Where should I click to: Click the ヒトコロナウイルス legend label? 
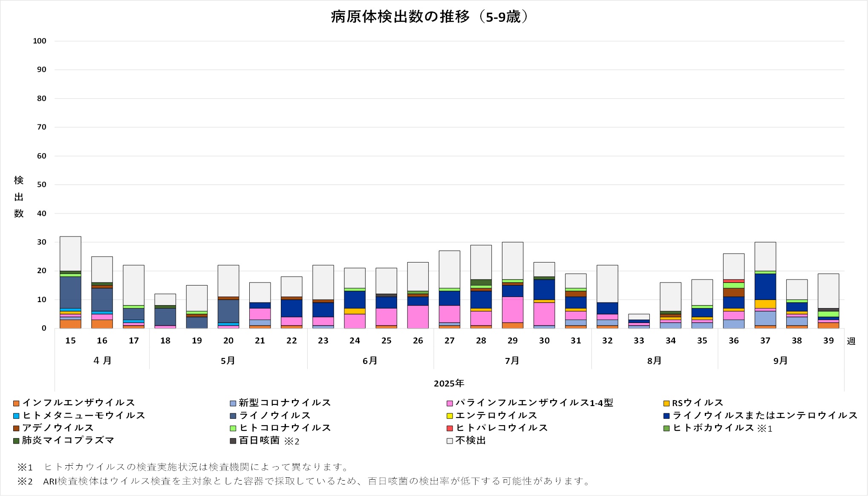coord(285,428)
